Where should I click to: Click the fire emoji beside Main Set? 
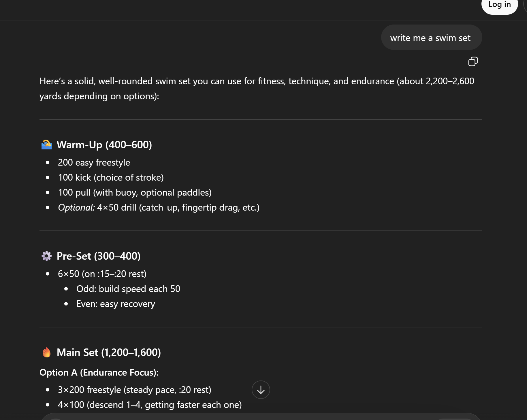pos(46,352)
